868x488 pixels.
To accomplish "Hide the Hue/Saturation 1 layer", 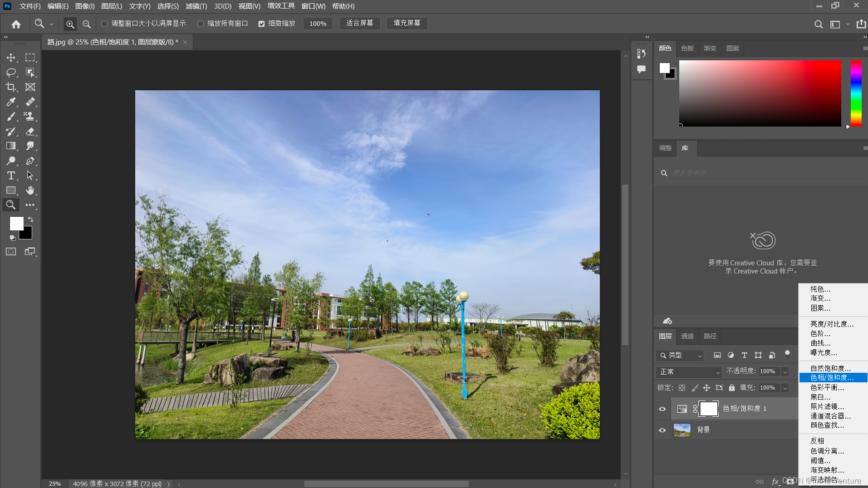I will point(662,409).
